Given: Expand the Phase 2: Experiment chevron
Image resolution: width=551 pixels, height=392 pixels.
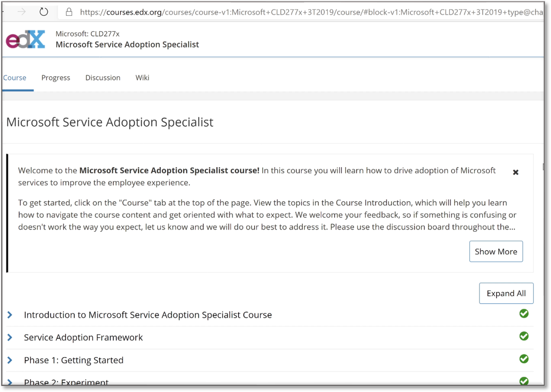Looking at the screenshot, I should click(10, 382).
